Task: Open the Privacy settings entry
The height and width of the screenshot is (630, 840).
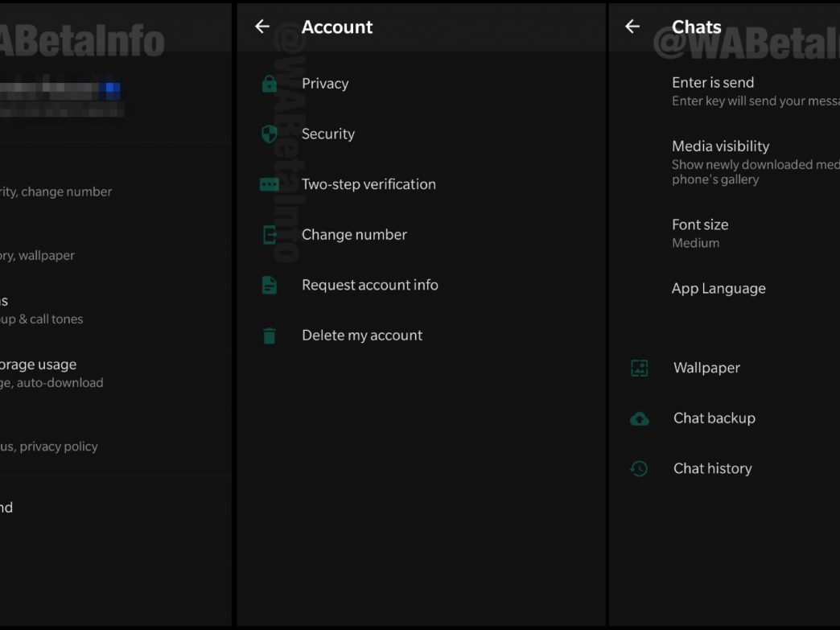Action: 325,84
